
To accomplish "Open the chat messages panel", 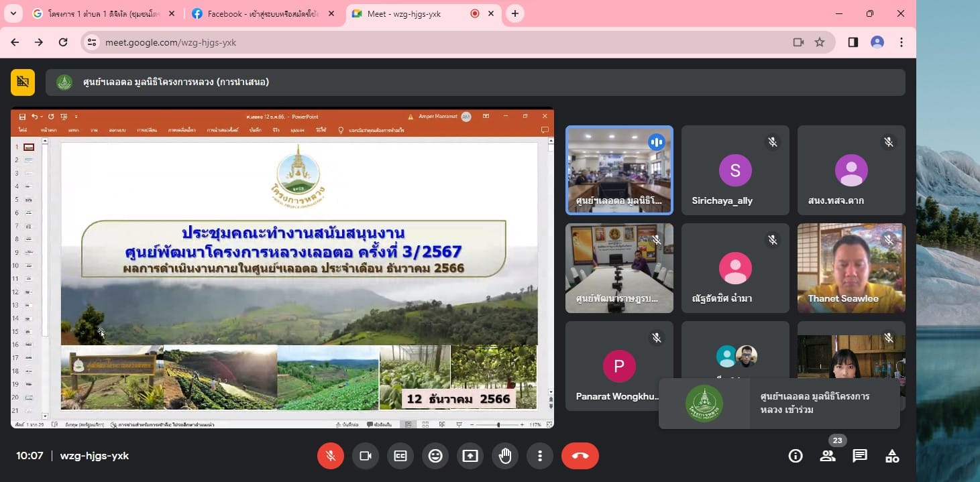I will 860,456.
